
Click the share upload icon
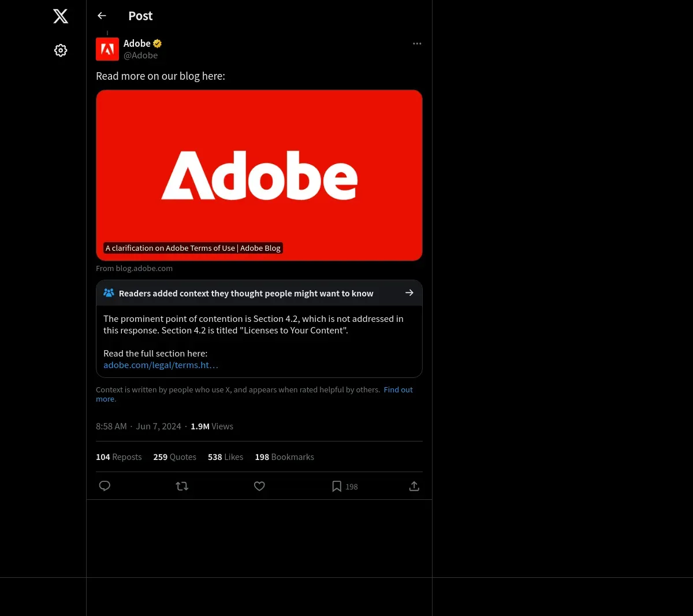[x=414, y=486]
